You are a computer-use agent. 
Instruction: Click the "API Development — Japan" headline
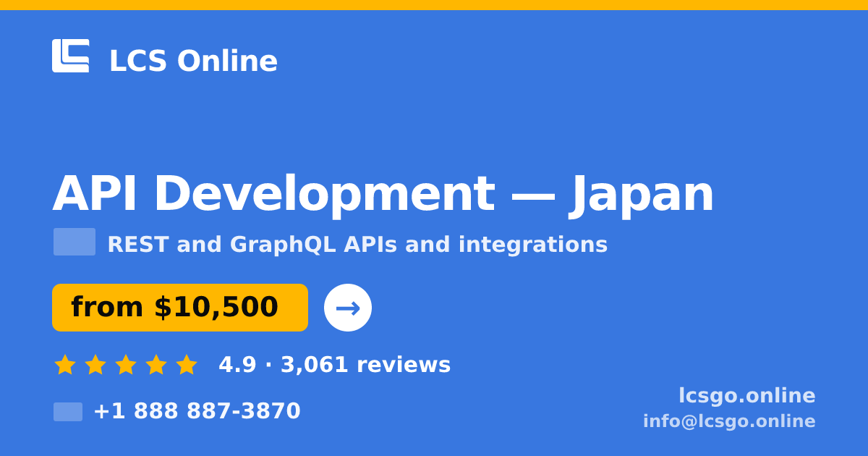(383, 193)
